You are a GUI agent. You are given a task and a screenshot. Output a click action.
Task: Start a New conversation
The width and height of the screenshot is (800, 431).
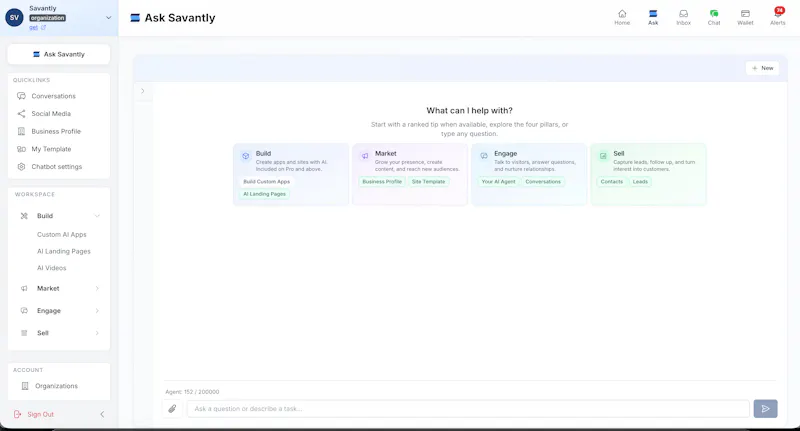762,68
